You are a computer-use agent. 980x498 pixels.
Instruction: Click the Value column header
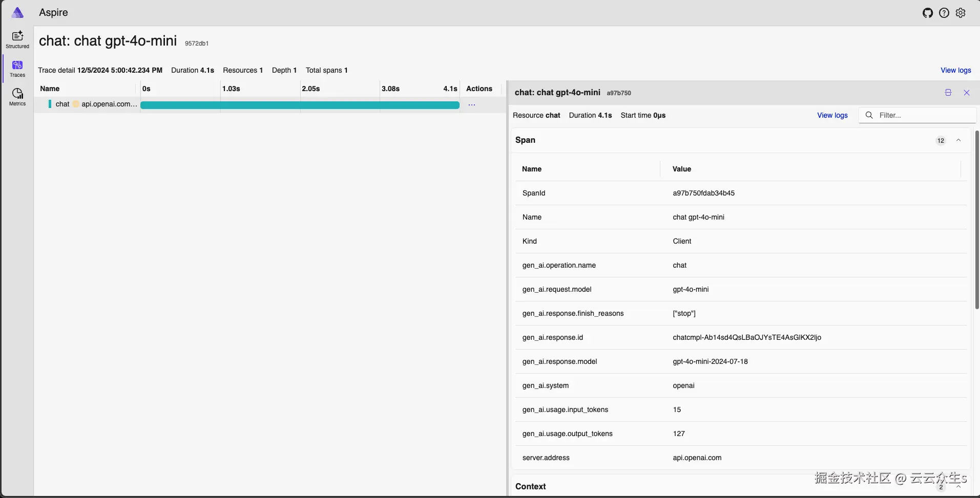[682, 169]
